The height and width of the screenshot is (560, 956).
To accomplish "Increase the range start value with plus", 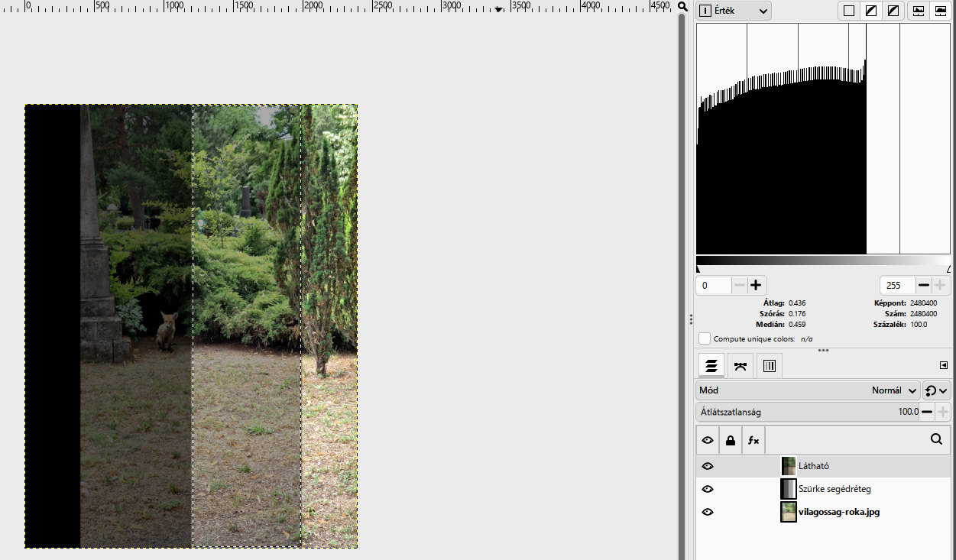I will pyautogui.click(x=757, y=285).
